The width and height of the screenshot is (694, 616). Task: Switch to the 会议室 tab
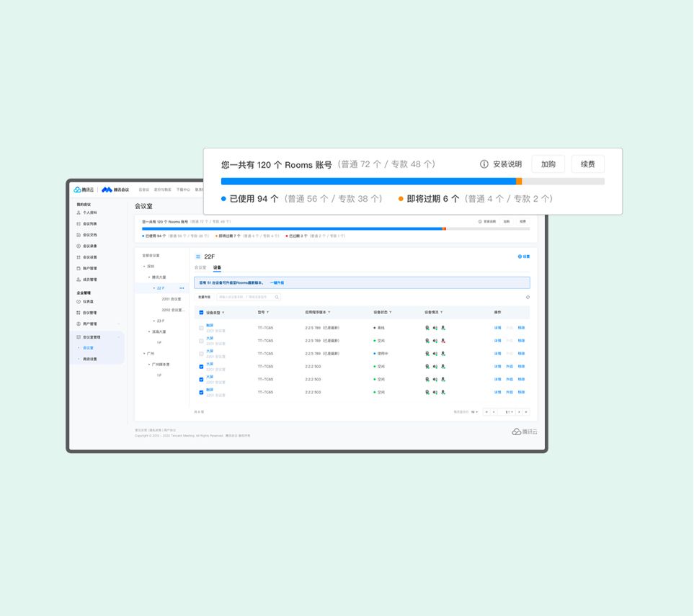click(200, 267)
